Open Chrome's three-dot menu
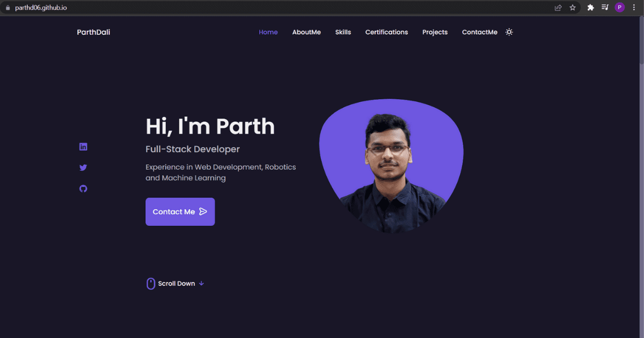 click(634, 8)
